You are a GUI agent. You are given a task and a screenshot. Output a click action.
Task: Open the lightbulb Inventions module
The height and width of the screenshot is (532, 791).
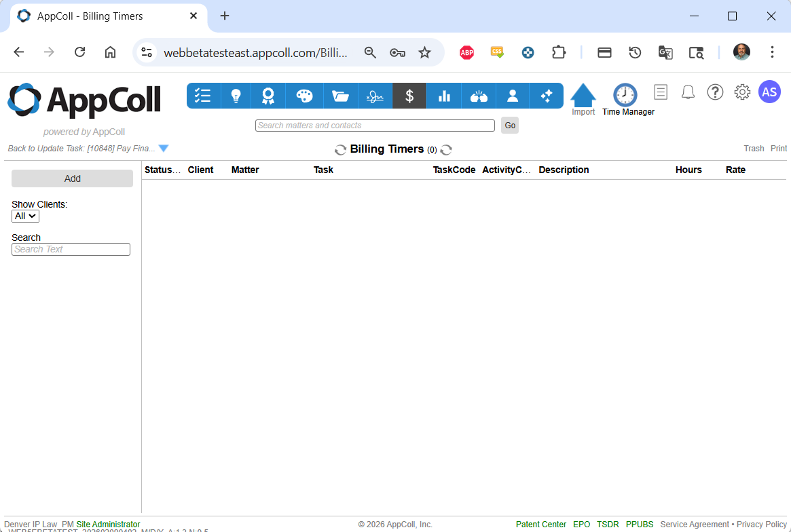click(x=236, y=96)
